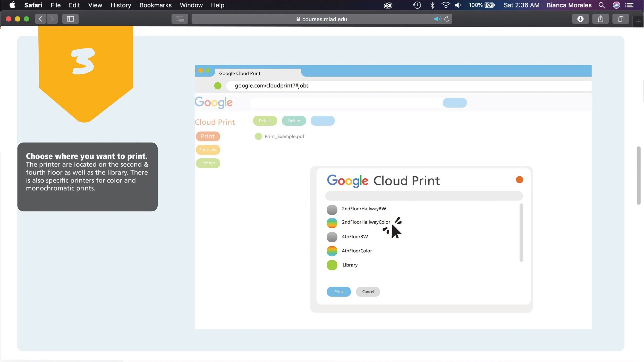Viewport: 644px width, 362px height.
Task: Open the volume control in the menu bar
Action: pos(458,5)
